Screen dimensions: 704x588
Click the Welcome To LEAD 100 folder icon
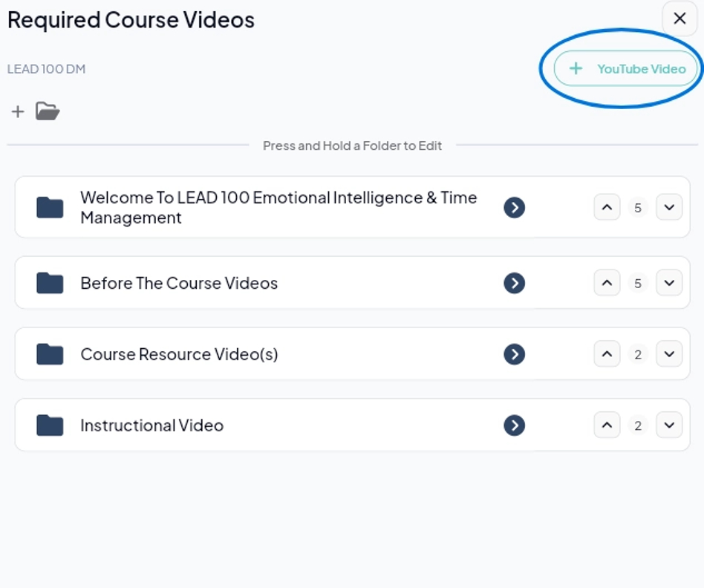(x=50, y=208)
